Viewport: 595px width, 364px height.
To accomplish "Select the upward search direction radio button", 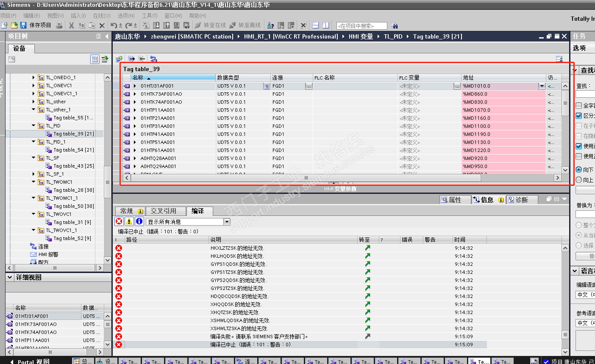I will coord(579,180).
